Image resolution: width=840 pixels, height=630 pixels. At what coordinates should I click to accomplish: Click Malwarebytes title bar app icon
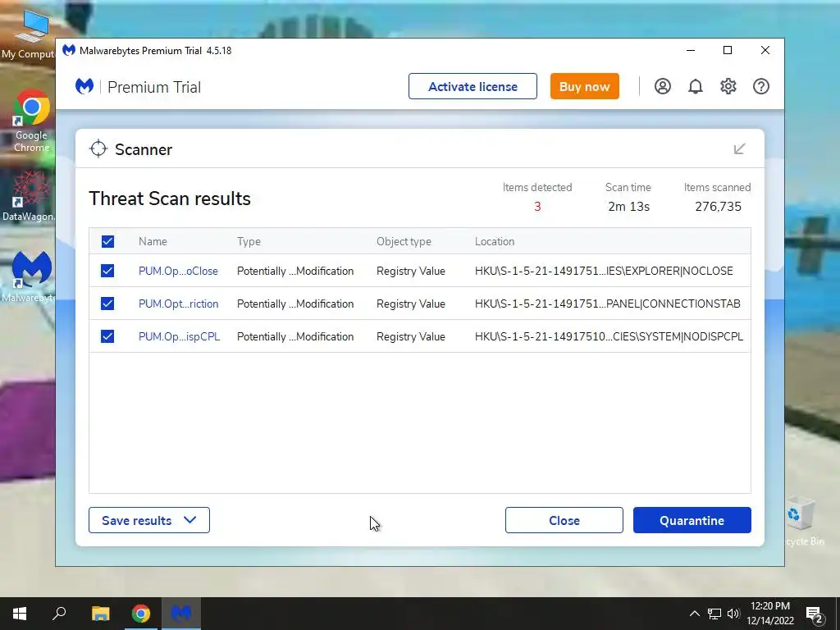(x=69, y=50)
